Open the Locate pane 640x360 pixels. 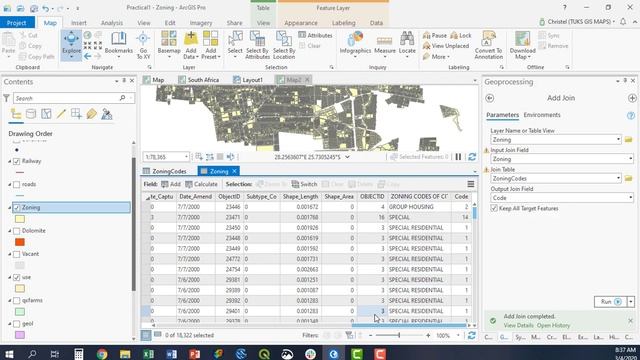click(x=407, y=44)
